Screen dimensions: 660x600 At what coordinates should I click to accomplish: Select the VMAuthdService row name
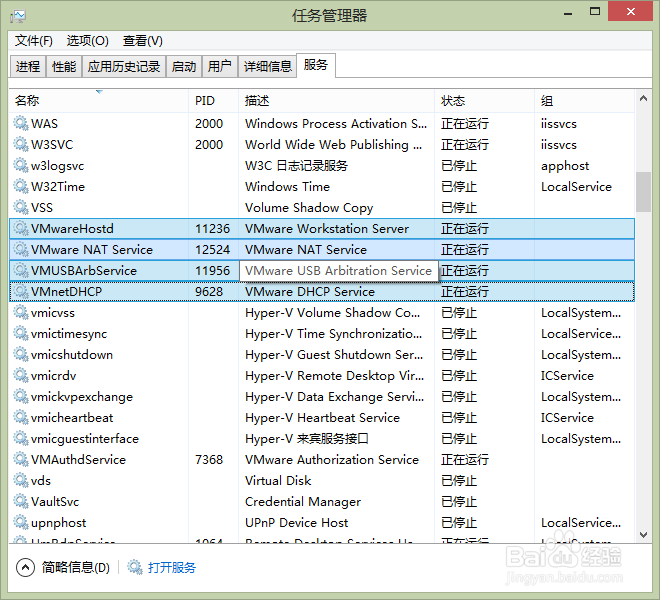pyautogui.click(x=78, y=459)
